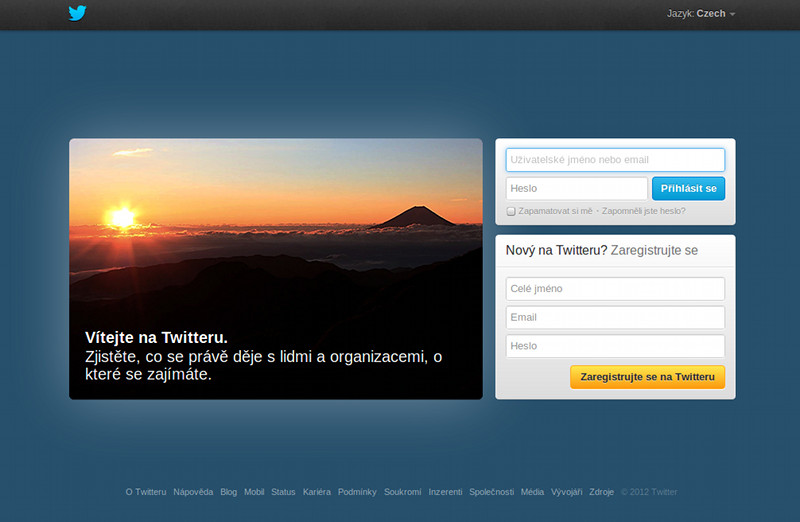Open the Jazyk: Czech language dropdown
Screen dimensions: 800x522
(x=701, y=14)
